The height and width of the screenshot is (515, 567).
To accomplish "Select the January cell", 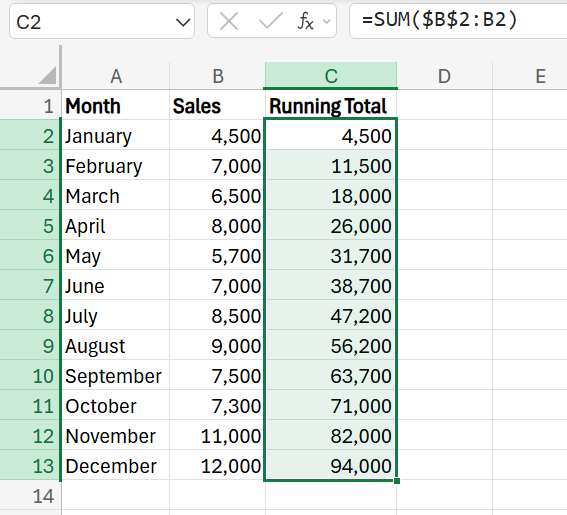I will pyautogui.click(x=116, y=136).
